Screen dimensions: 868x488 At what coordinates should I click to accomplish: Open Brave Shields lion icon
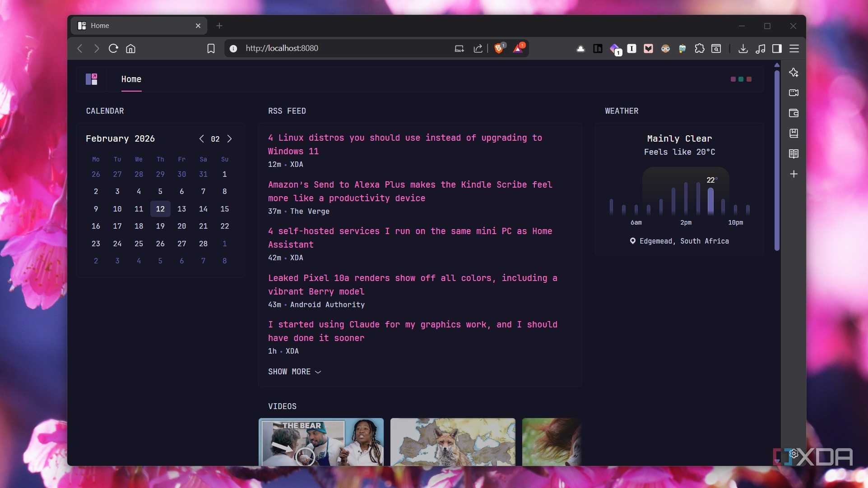(499, 48)
